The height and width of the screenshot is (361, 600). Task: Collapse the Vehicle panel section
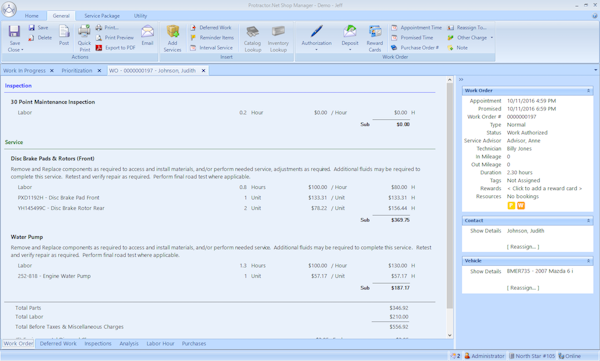coord(588,261)
